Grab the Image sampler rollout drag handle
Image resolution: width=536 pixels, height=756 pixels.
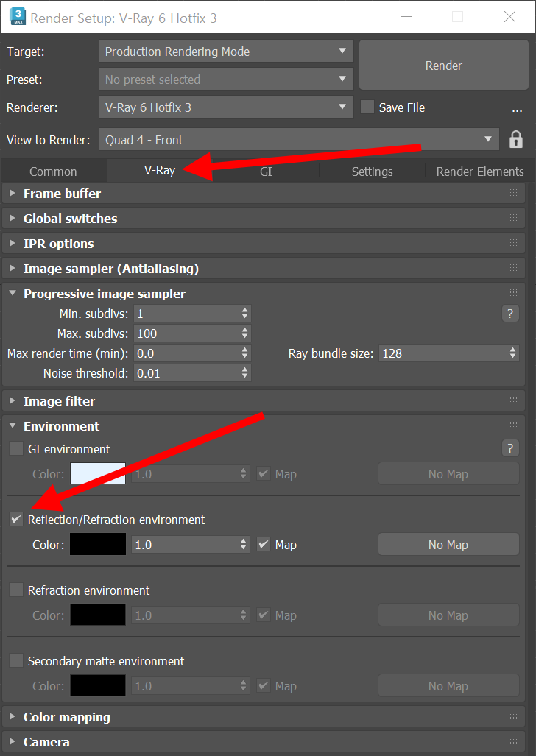[513, 268]
